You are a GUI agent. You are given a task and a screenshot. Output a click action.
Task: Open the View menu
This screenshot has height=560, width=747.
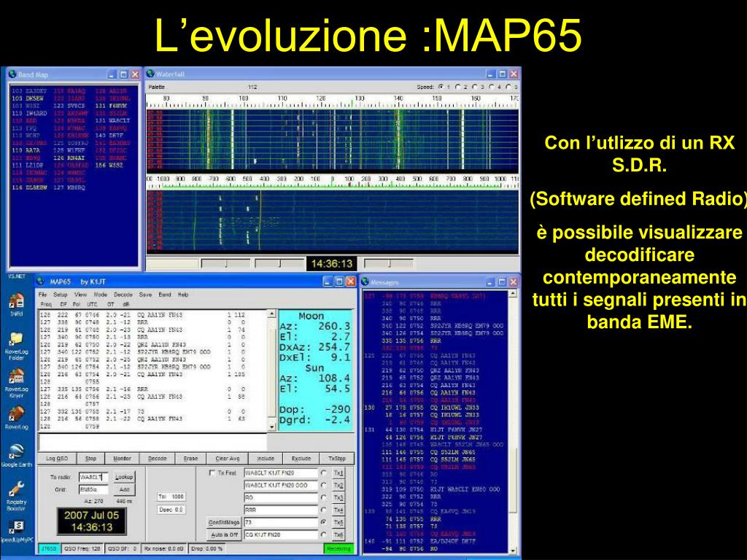(x=80, y=295)
